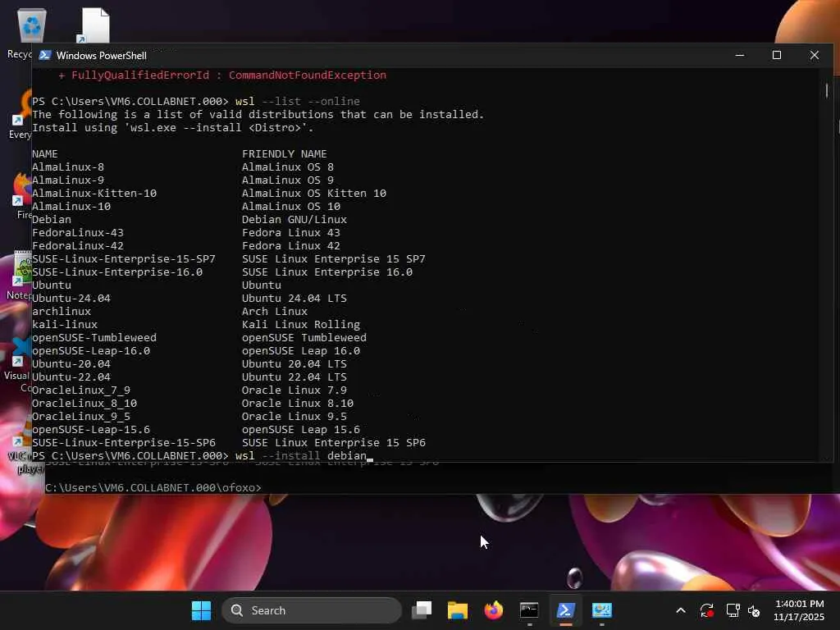Open the clock showing 1:40:01 PM
The image size is (840, 630).
coord(799,610)
